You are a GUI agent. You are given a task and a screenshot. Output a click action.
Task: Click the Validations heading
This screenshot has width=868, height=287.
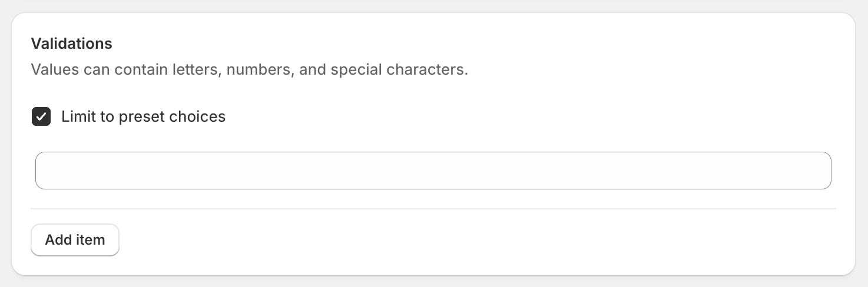click(71, 44)
